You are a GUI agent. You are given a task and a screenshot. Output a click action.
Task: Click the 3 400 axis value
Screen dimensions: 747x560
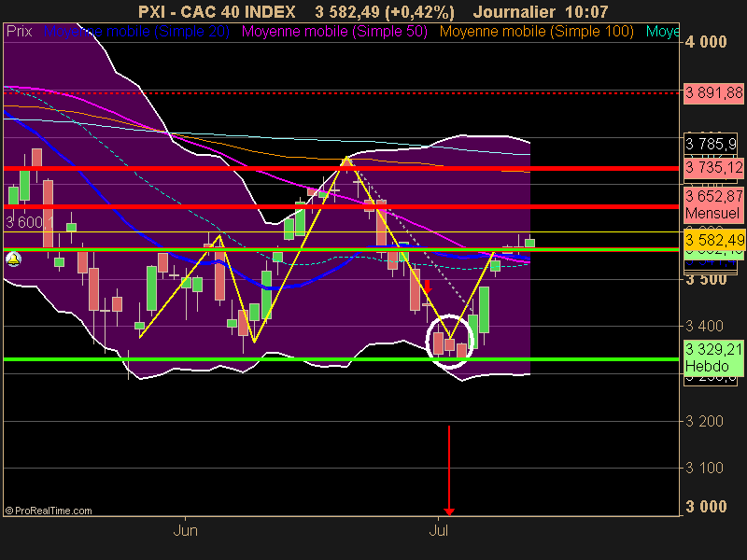coord(704,326)
